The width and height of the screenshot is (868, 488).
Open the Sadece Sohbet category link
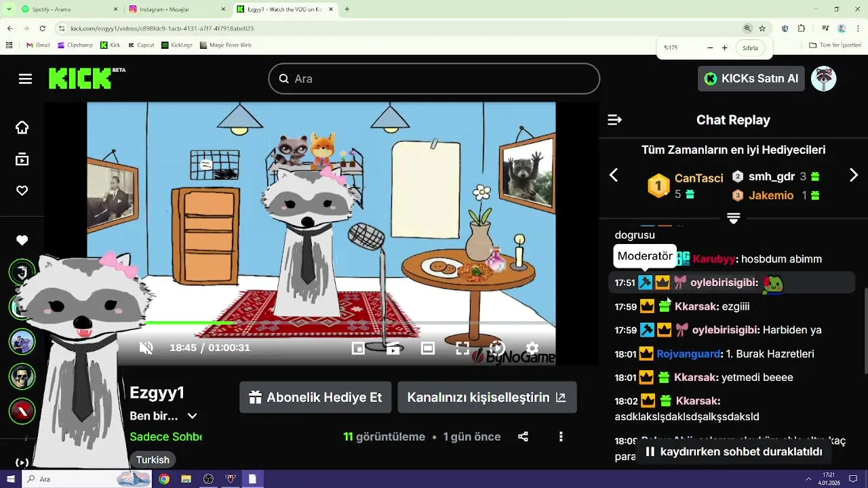point(166,437)
